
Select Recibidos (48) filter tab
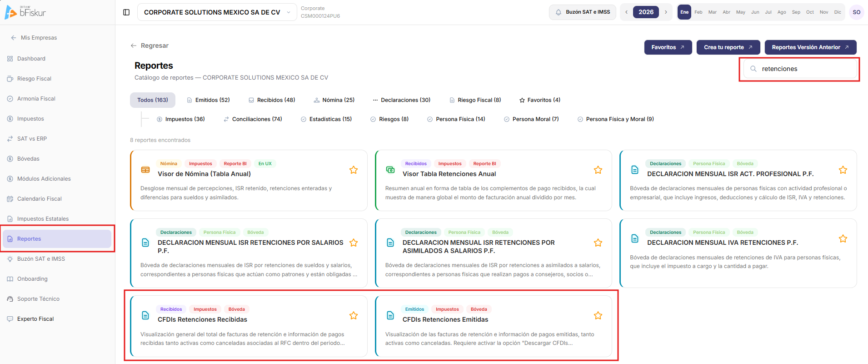click(x=272, y=100)
